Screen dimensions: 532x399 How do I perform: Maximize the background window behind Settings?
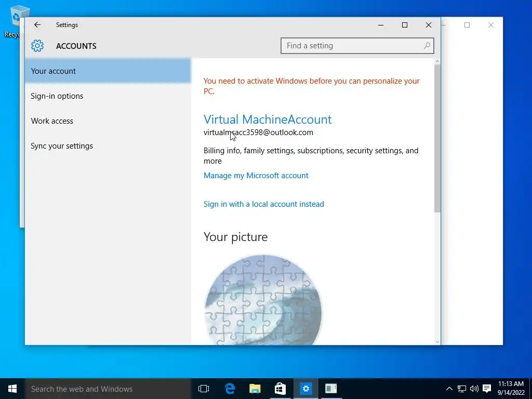[467, 25]
